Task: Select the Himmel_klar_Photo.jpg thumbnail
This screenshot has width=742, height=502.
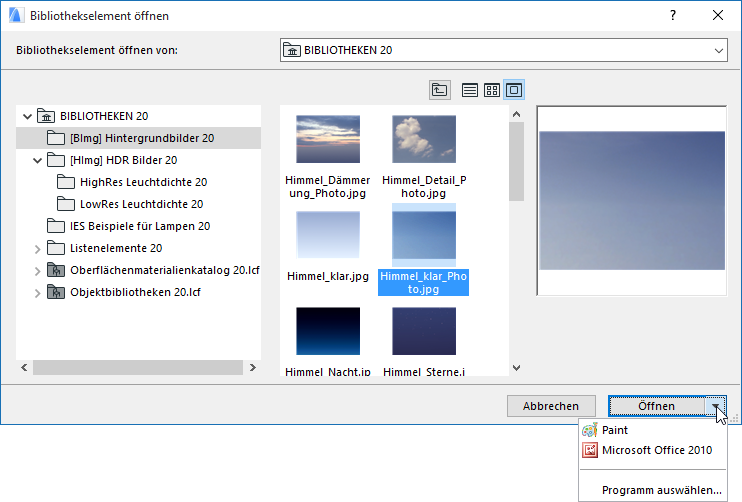Action: [x=424, y=235]
